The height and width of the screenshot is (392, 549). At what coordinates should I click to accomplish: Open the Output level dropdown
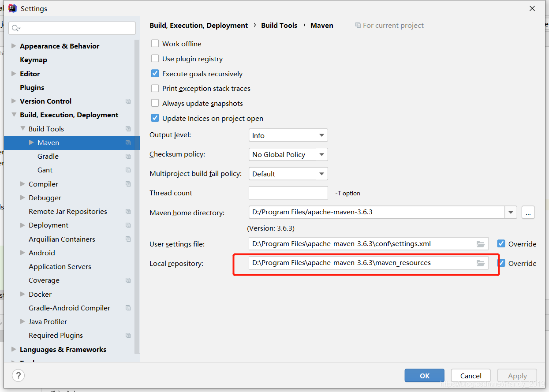tap(288, 135)
